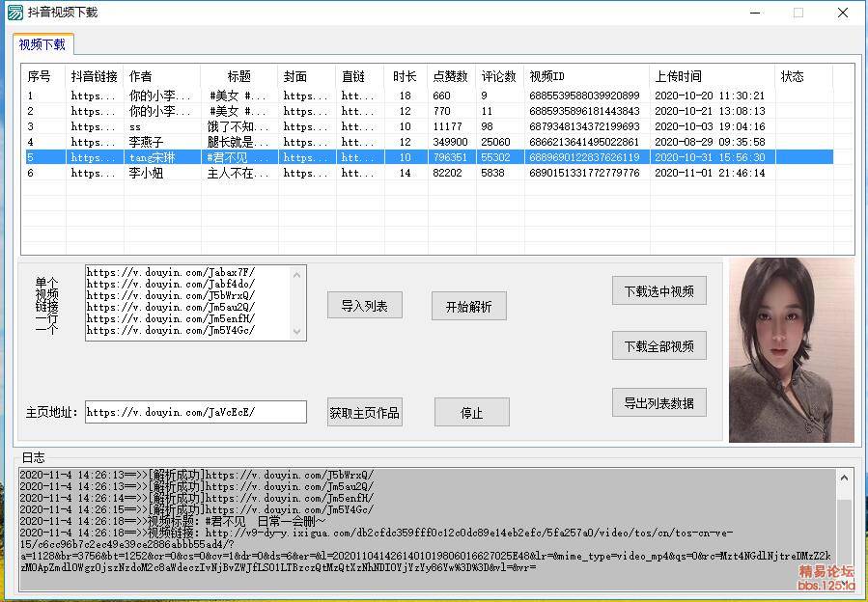Click the 直链 column header

(x=360, y=76)
